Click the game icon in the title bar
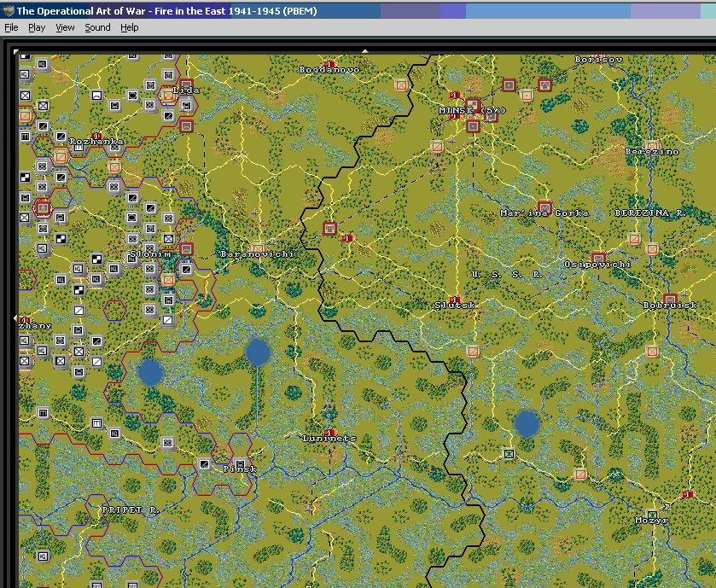This screenshot has width=716, height=588. [x=8, y=10]
